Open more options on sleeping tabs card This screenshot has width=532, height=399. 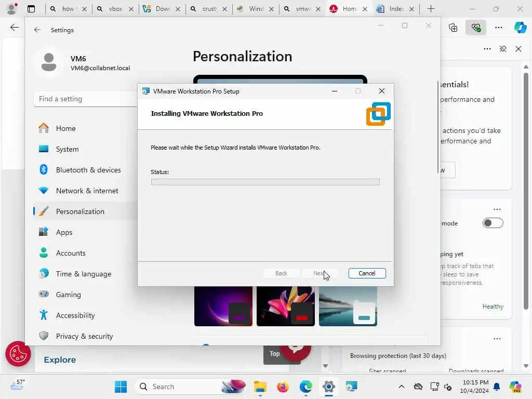[x=497, y=209]
